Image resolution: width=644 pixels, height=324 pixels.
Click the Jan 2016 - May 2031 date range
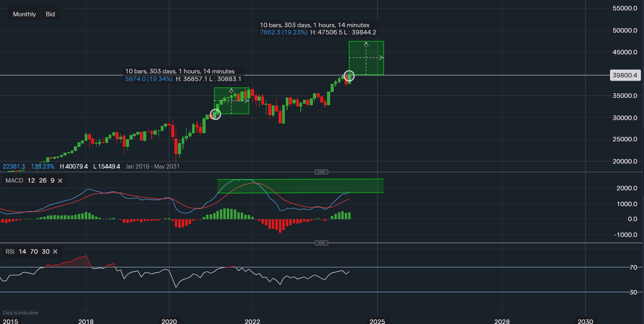point(151,166)
